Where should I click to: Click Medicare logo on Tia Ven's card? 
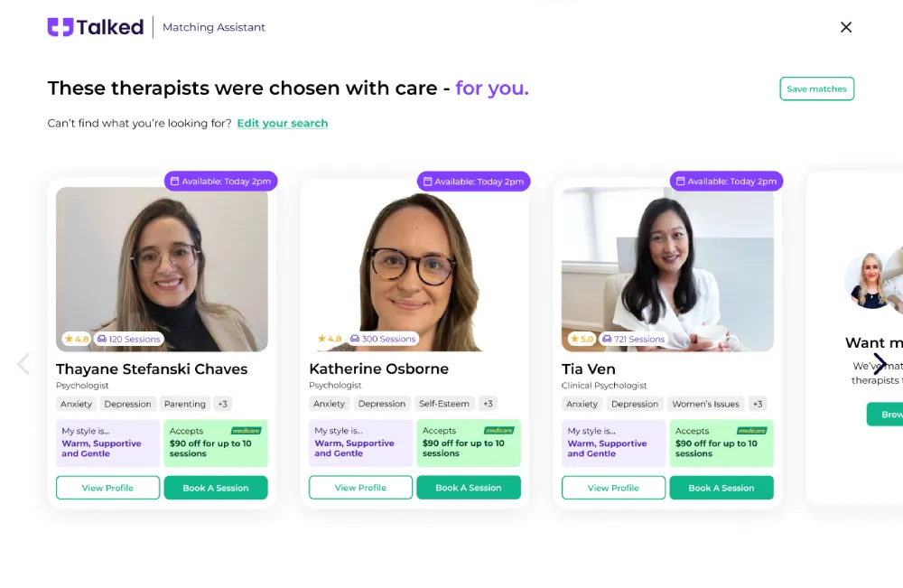(751, 431)
